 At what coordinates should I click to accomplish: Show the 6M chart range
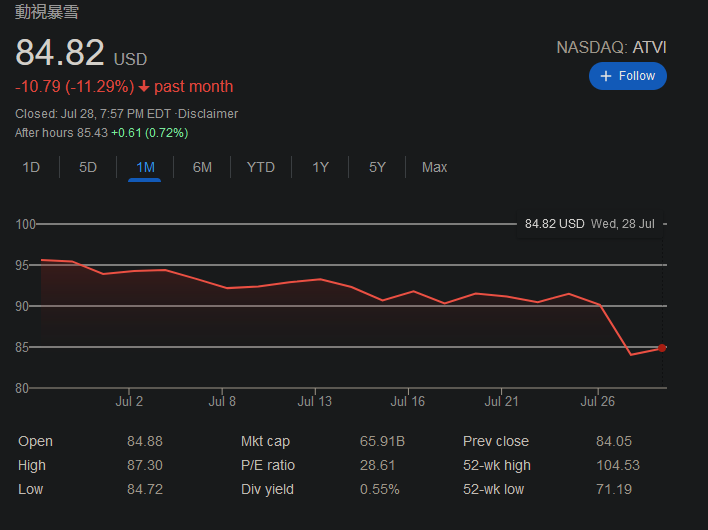pos(202,167)
